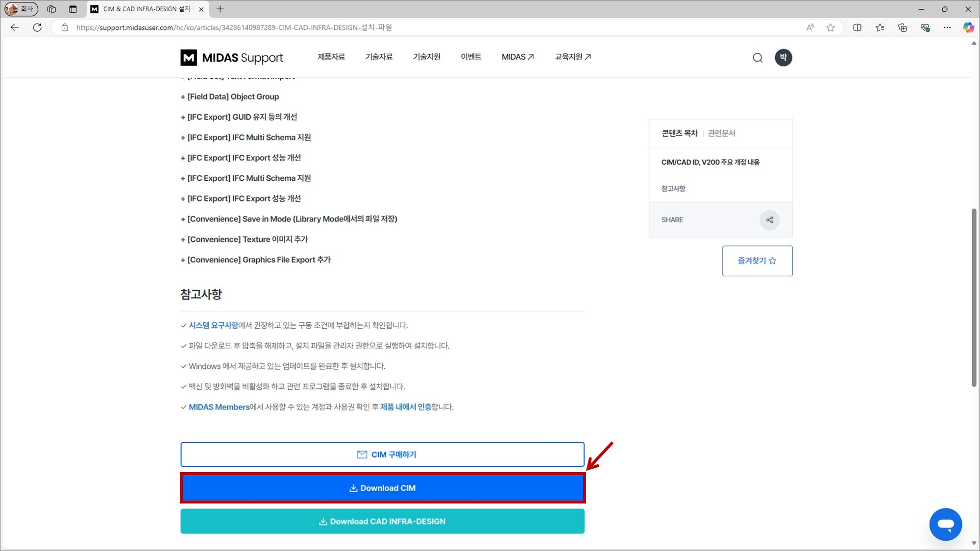This screenshot has width=980, height=551.
Task: Open a new tab with plus icon
Action: click(x=220, y=9)
